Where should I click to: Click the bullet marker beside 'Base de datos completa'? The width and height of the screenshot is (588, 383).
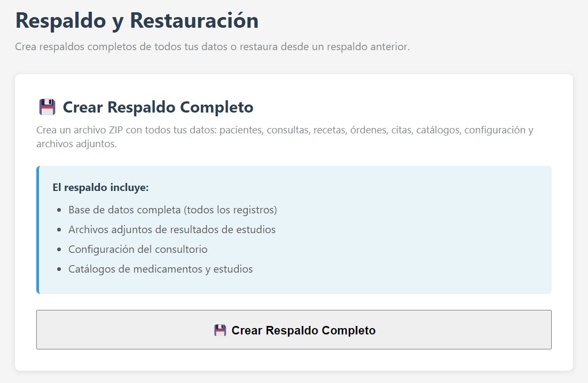point(60,210)
